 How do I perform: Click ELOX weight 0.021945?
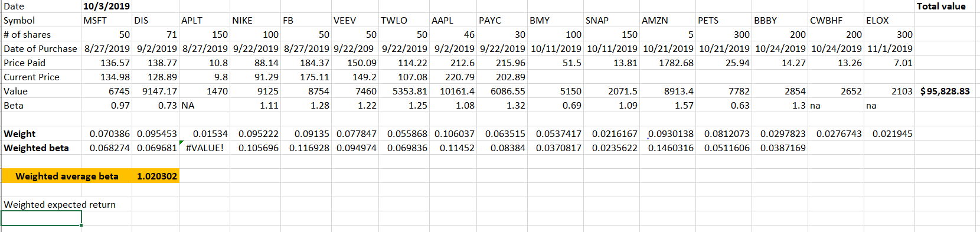tap(889, 133)
